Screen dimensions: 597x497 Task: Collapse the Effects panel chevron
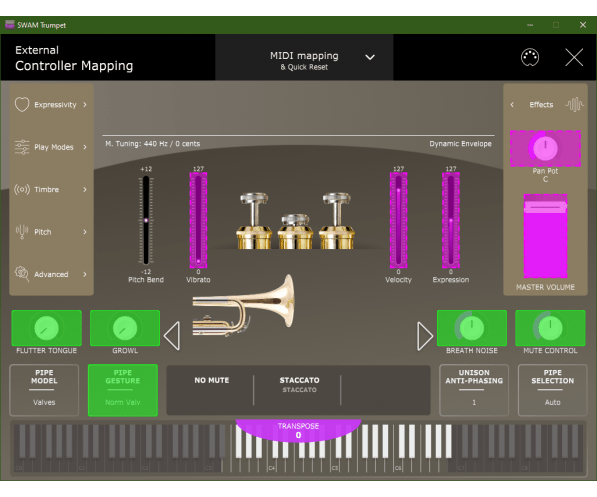coord(512,104)
